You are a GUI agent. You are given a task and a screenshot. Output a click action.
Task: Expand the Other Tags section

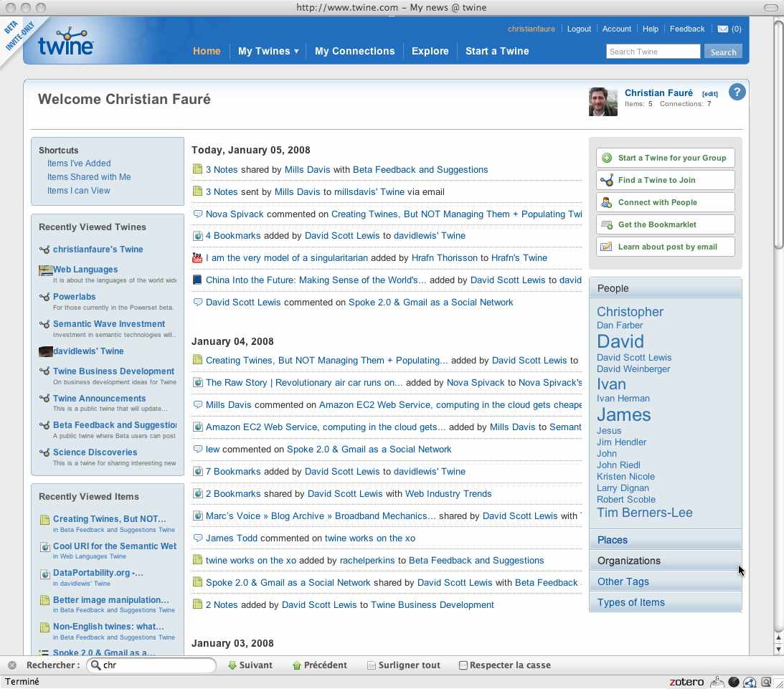tap(665, 581)
